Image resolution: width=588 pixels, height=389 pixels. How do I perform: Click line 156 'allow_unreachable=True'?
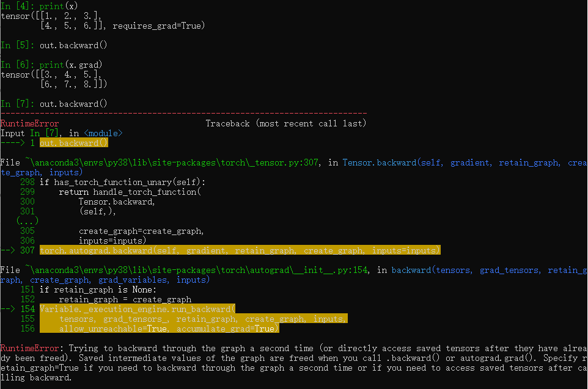[x=160, y=329]
